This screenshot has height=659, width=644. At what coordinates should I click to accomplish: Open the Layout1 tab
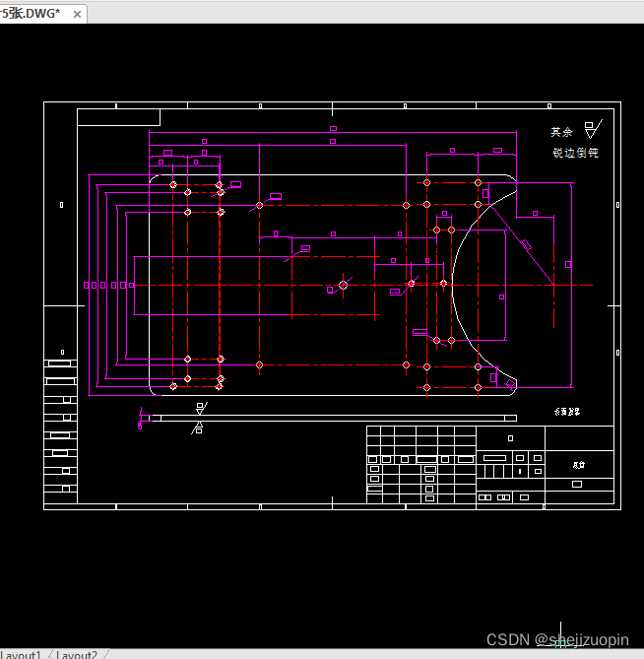coord(21,655)
